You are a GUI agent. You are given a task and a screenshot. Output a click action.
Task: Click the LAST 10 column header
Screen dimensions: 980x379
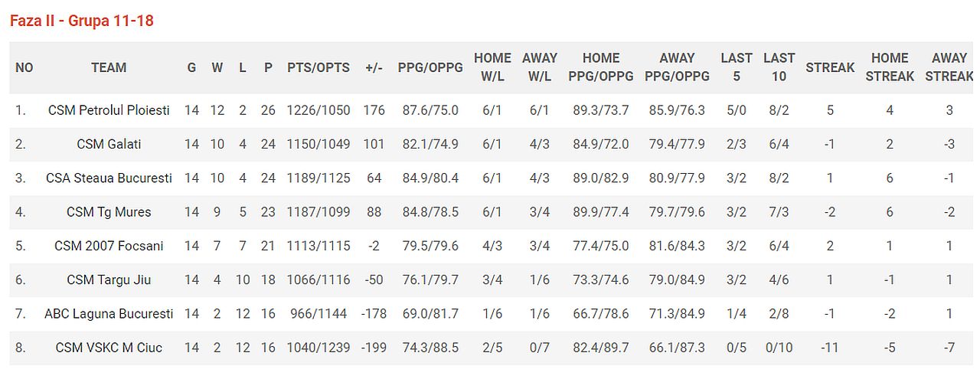pyautogui.click(x=779, y=67)
